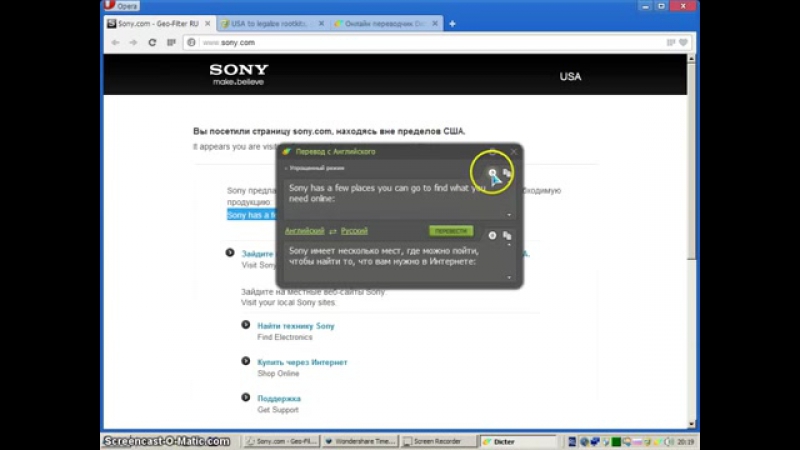Bookmark the page with the heart icon
This screenshot has height=450, width=800.
click(x=683, y=43)
